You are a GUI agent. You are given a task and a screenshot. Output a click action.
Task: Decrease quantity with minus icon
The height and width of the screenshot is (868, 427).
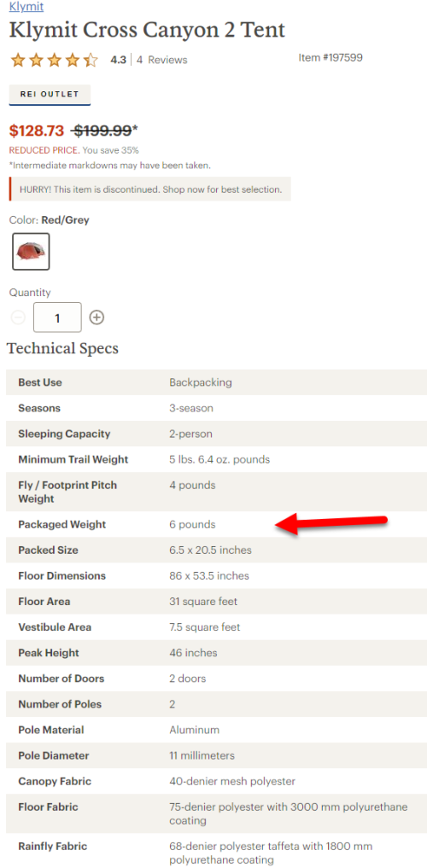[x=18, y=317]
